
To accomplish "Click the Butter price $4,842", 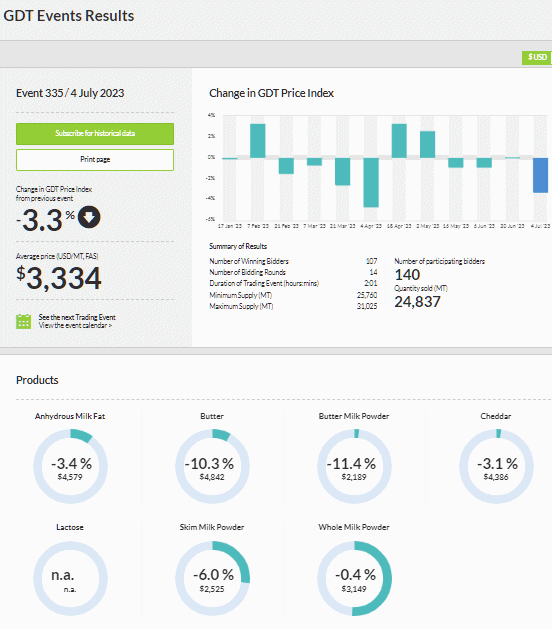I will [212, 477].
